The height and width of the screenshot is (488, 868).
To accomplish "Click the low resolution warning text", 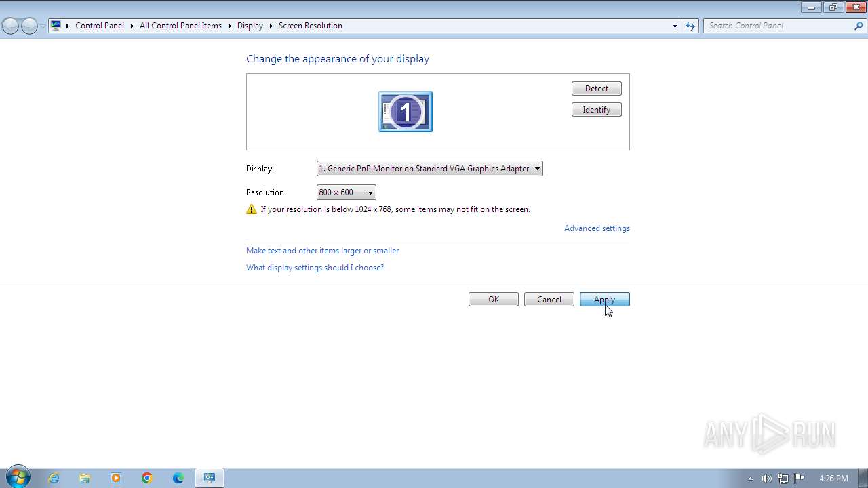I will tap(395, 209).
